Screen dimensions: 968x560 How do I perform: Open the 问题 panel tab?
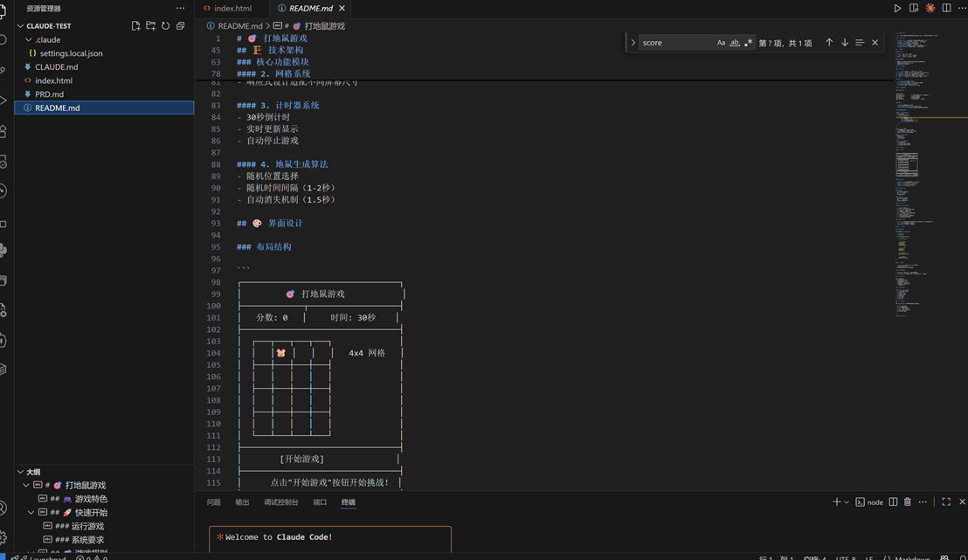point(213,502)
